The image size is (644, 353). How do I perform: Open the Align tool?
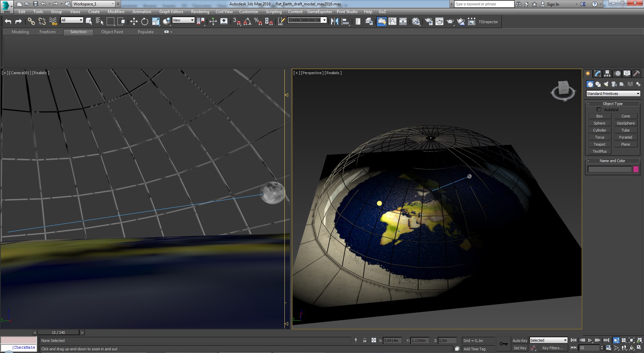[x=345, y=21]
